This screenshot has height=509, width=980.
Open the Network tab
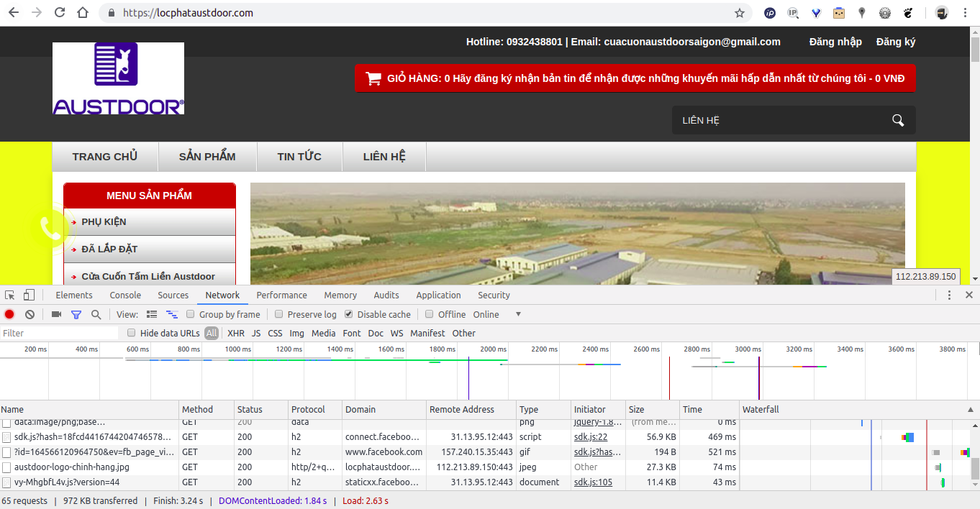click(x=222, y=295)
